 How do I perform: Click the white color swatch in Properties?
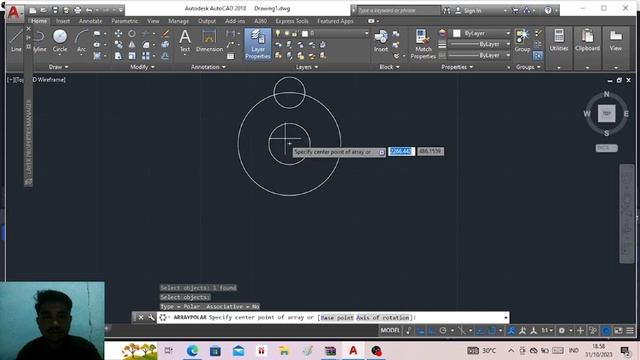tap(457, 33)
